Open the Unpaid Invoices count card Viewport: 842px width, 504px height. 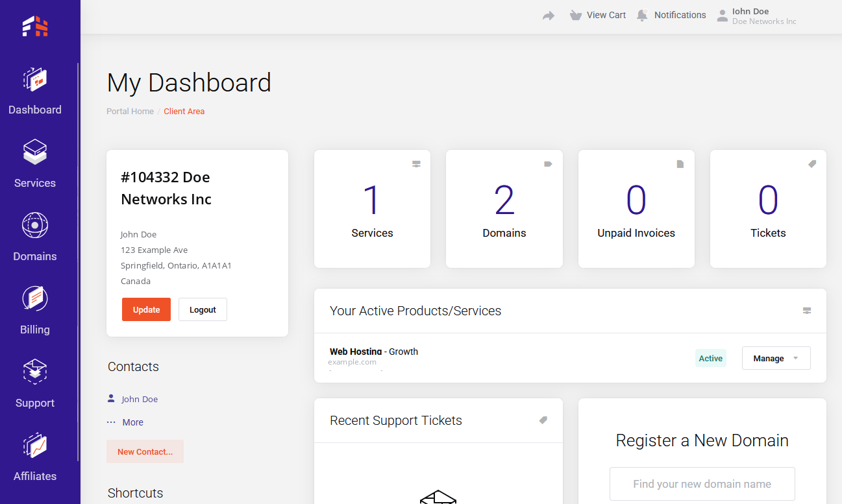click(636, 209)
